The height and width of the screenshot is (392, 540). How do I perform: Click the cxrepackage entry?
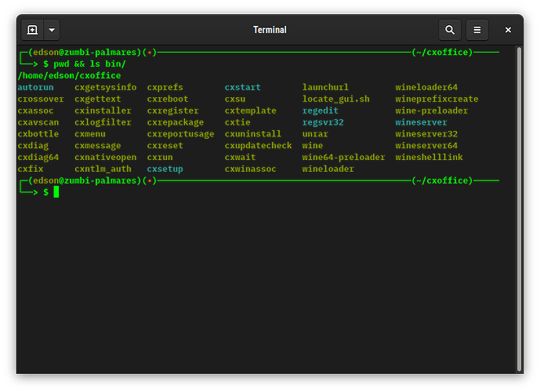[176, 122]
